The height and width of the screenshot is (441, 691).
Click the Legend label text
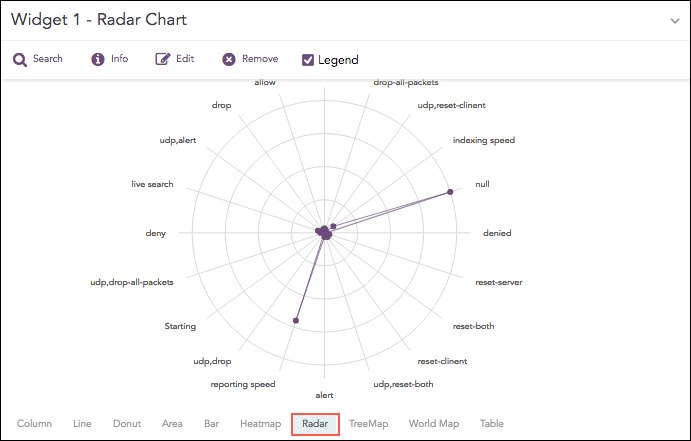pyautogui.click(x=338, y=60)
